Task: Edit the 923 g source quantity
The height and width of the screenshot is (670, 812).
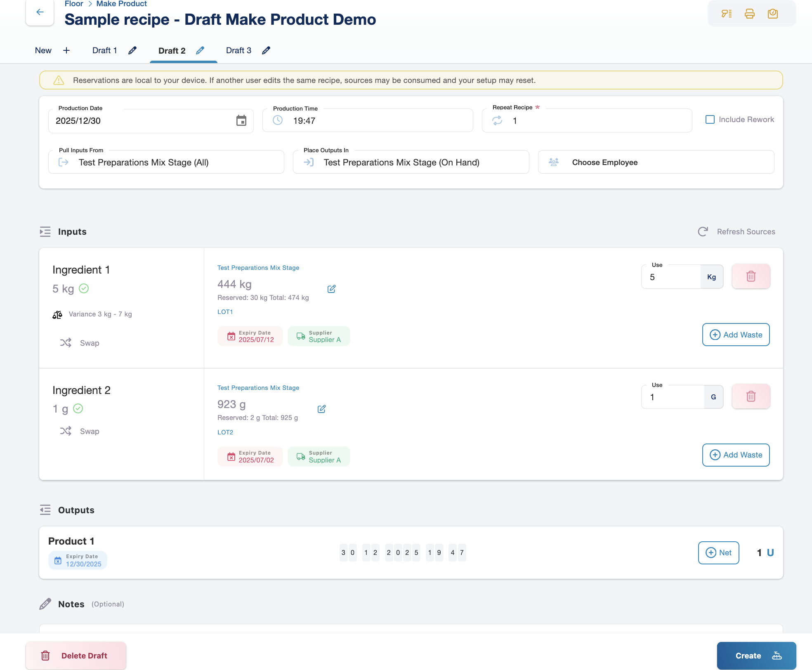Action: pyautogui.click(x=322, y=409)
